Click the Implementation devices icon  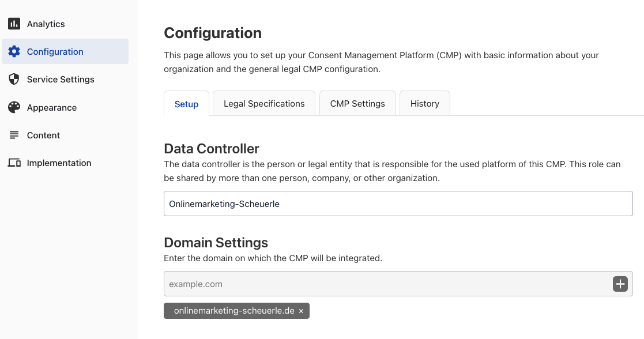click(x=14, y=163)
